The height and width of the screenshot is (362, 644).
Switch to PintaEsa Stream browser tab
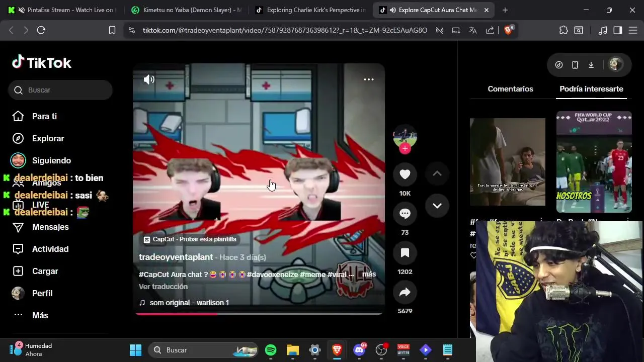(x=66, y=10)
